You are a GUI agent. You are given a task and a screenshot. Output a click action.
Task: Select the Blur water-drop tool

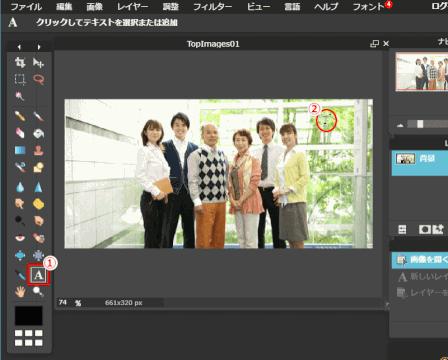point(20,187)
